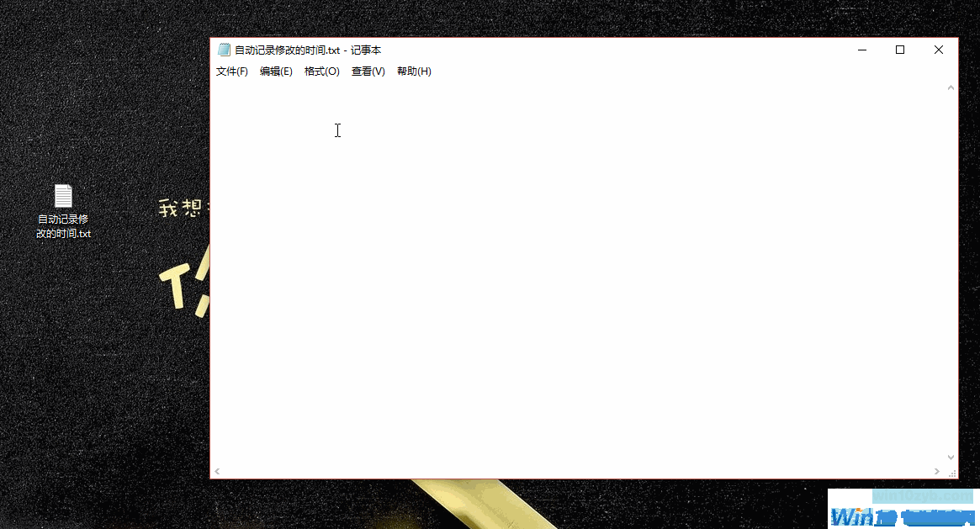The width and height of the screenshot is (980, 529).
Task: Click the horizontal scrollbar left arrow
Action: [x=217, y=472]
